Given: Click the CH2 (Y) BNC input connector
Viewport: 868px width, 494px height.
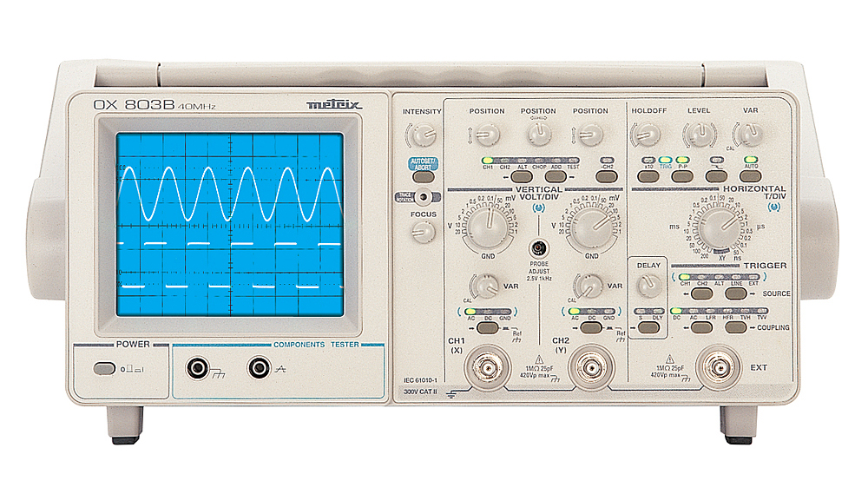Looking at the screenshot, I should 591,367.
